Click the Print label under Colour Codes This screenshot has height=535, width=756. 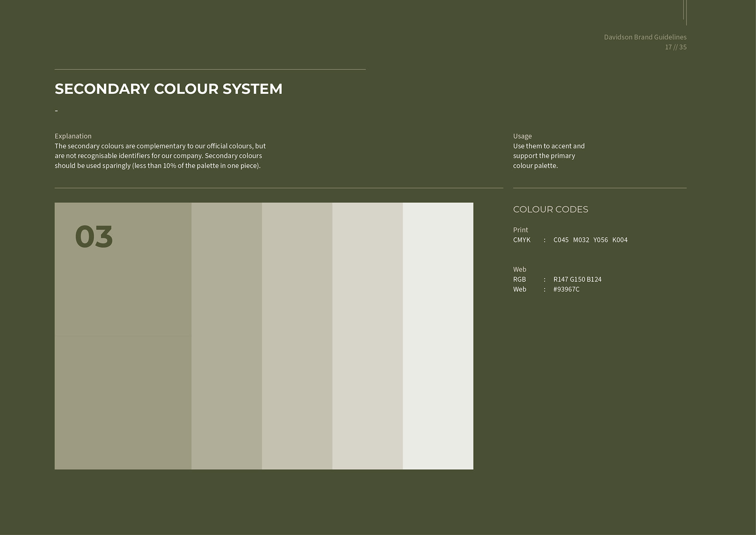point(520,230)
